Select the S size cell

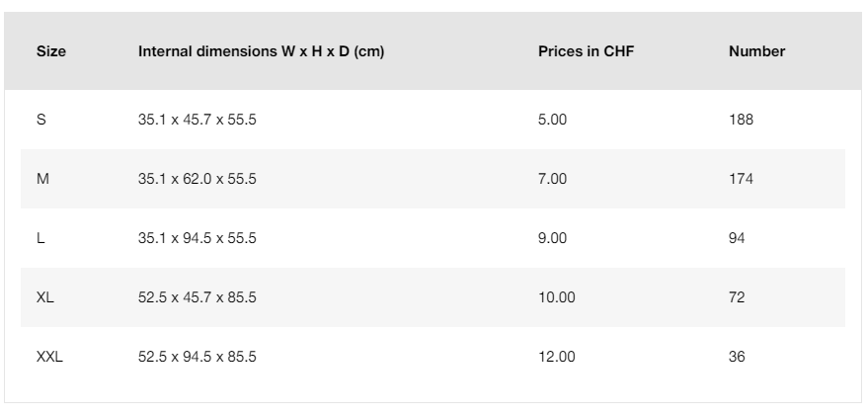40,120
